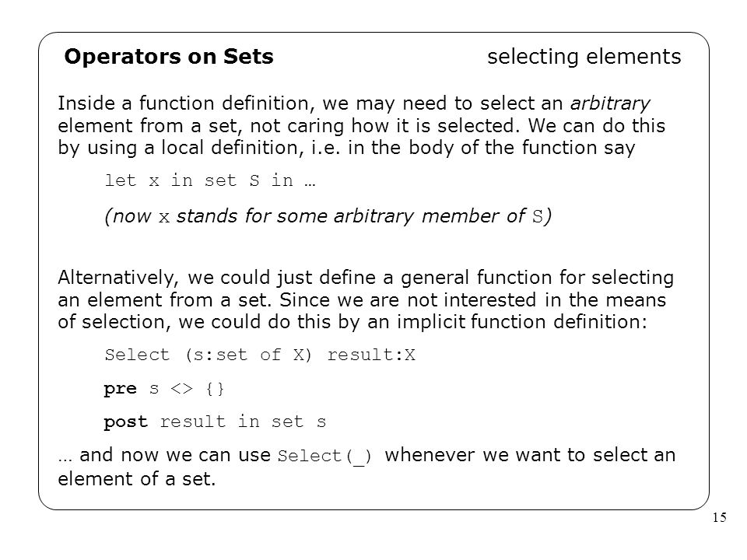Image resolution: width=747 pixels, height=560 pixels.
Task: Click 'result:X' in function signature
Action: coord(372,355)
